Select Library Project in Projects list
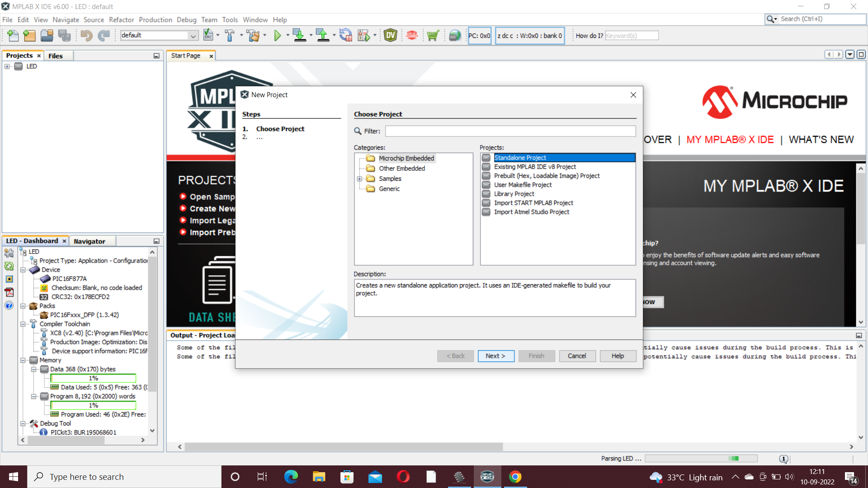This screenshot has width=868, height=488. coord(514,194)
